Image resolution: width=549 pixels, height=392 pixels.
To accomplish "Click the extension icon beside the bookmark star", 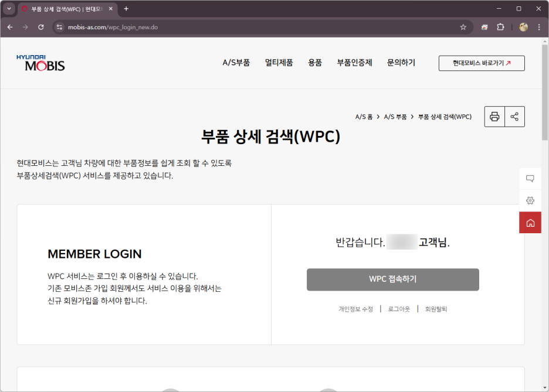I will (484, 28).
